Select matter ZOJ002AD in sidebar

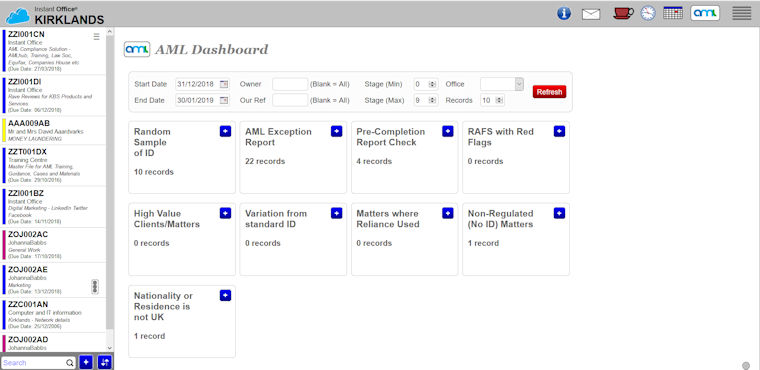pos(53,342)
